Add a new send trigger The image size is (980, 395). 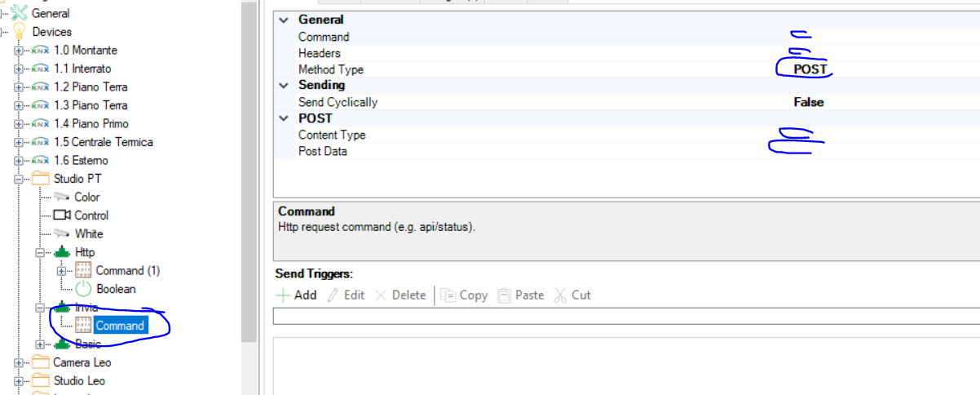point(296,295)
